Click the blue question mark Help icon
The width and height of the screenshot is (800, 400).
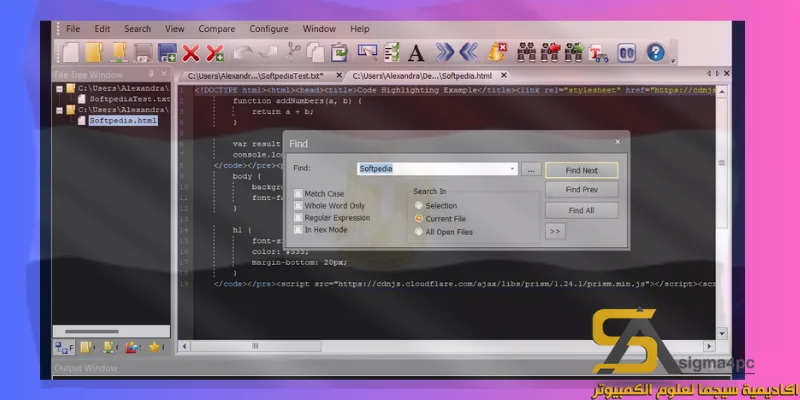click(x=656, y=52)
